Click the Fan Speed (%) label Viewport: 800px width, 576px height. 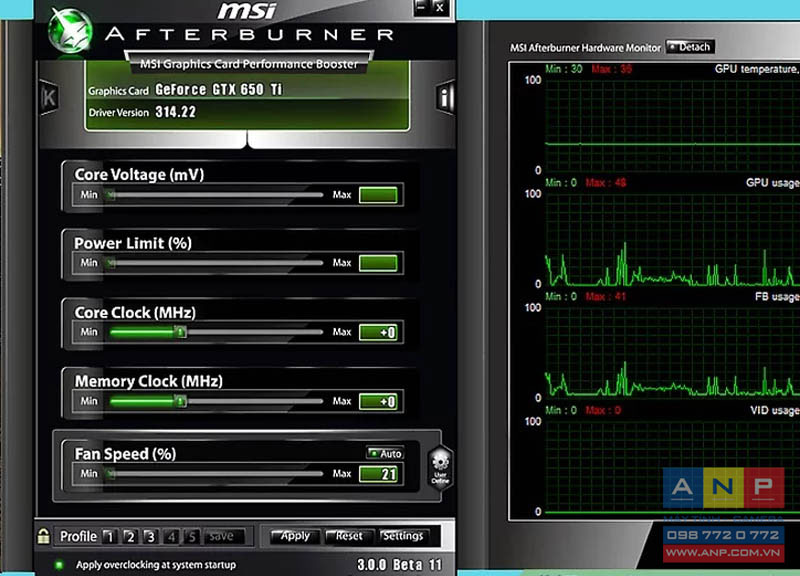(126, 454)
